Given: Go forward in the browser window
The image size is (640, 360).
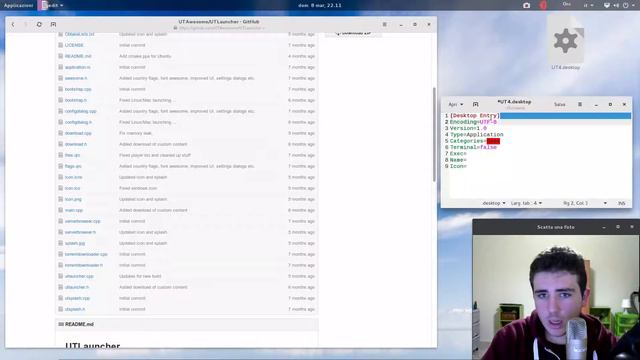Looking at the screenshot, I should pyautogui.click(x=26, y=24).
